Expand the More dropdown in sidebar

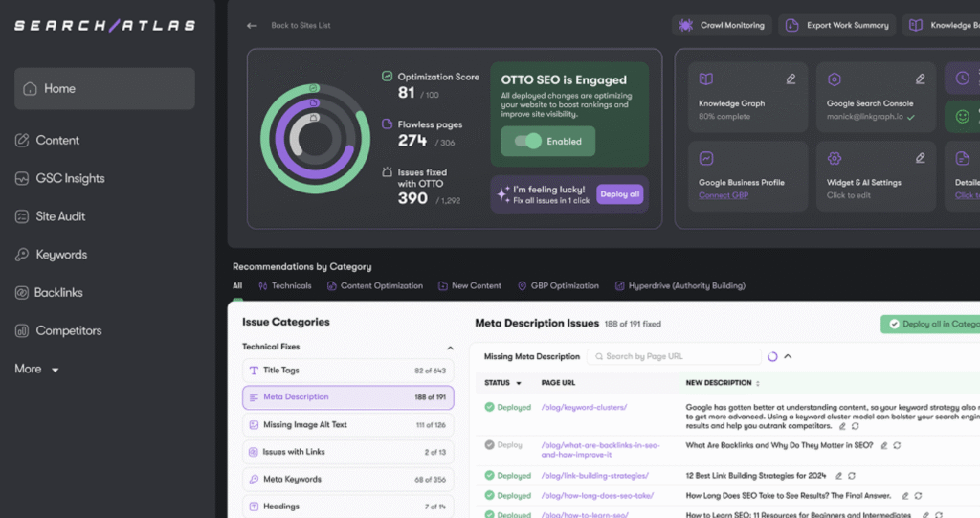(37, 369)
